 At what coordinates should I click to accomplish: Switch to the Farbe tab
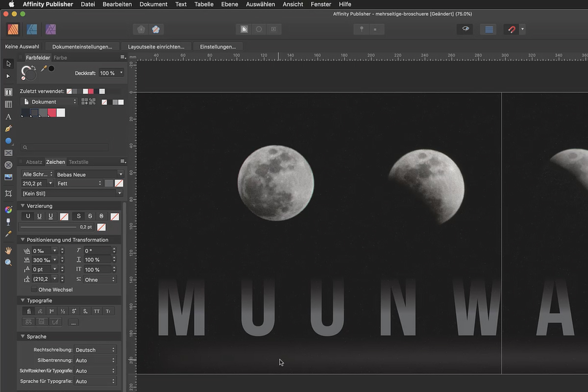coord(60,57)
